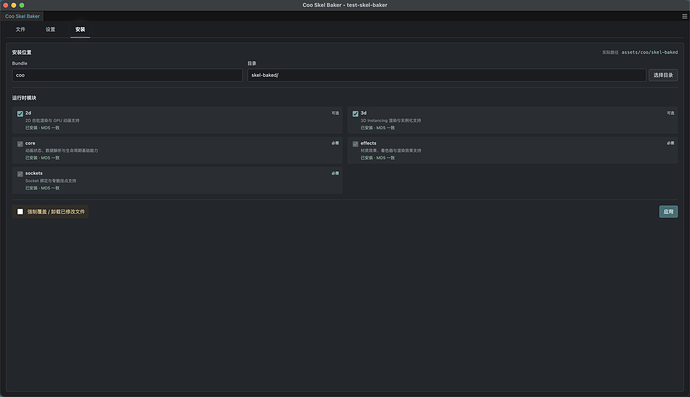Click the core module description text
690x397 pixels.
[62, 151]
